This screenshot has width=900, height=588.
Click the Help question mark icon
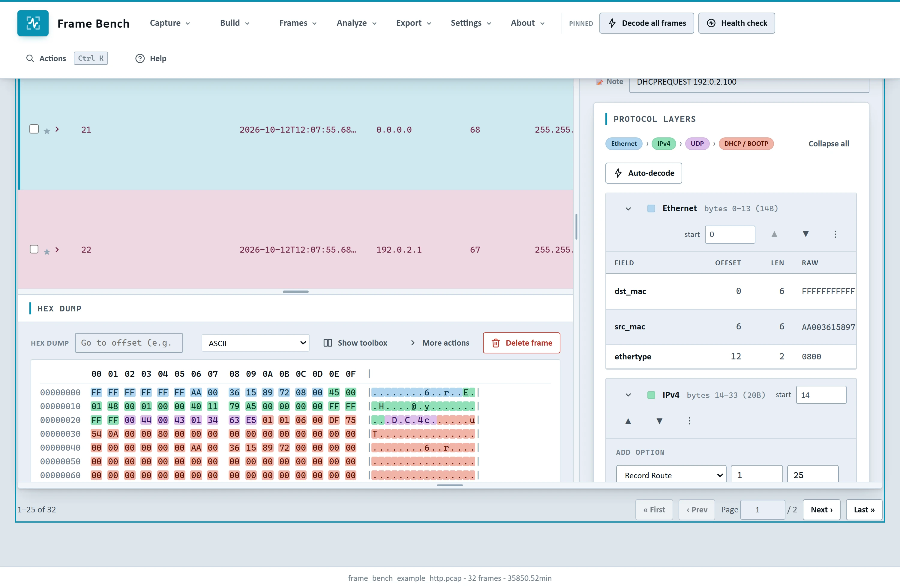140,58
